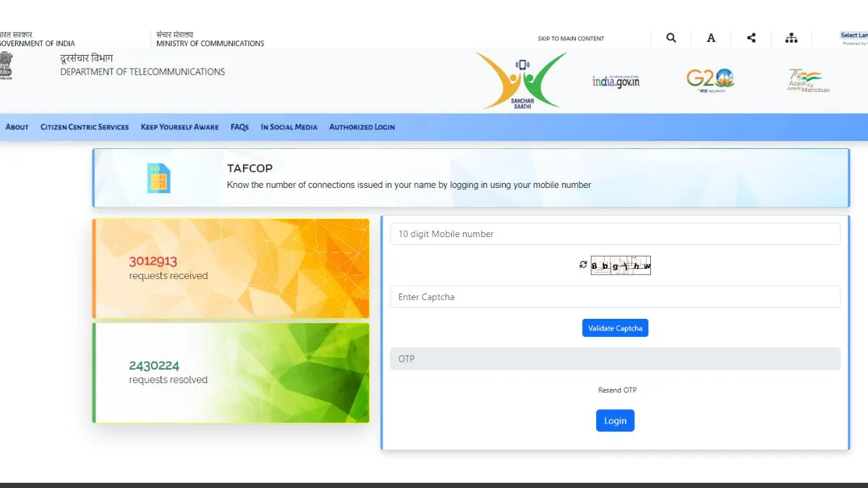Viewport: 868px width, 488px height.
Task: Click the share icon in header
Action: [751, 38]
